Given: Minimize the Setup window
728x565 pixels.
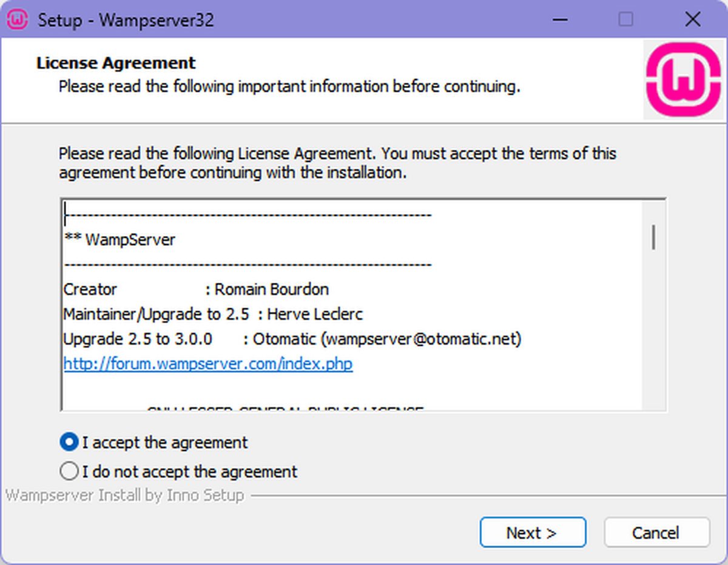Looking at the screenshot, I should click(561, 19).
